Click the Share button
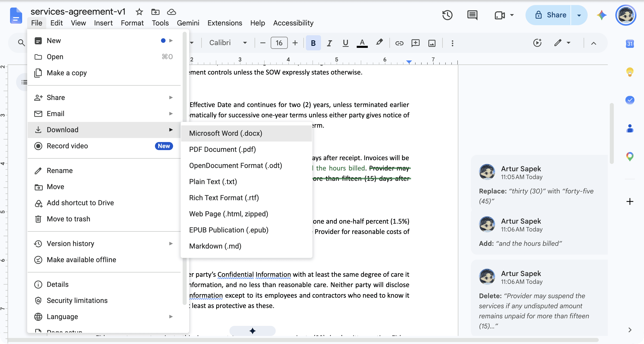The width and height of the screenshot is (644, 344). (548, 15)
